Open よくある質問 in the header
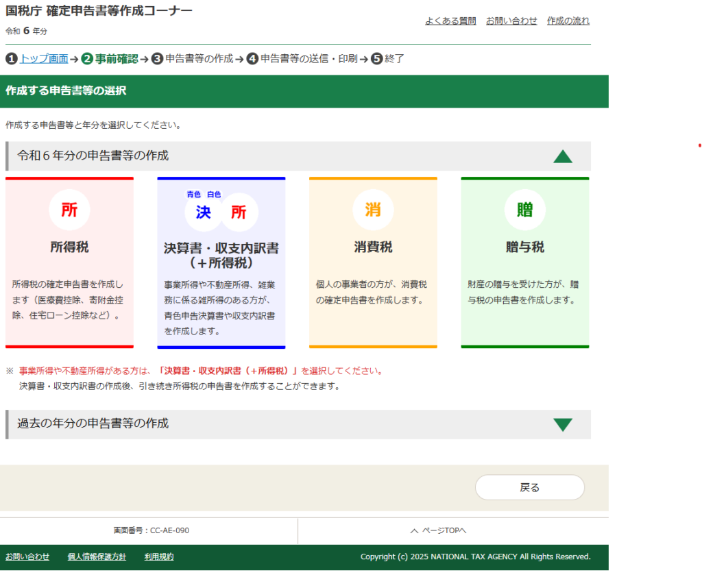This screenshot has height=588, width=702. pyautogui.click(x=450, y=21)
